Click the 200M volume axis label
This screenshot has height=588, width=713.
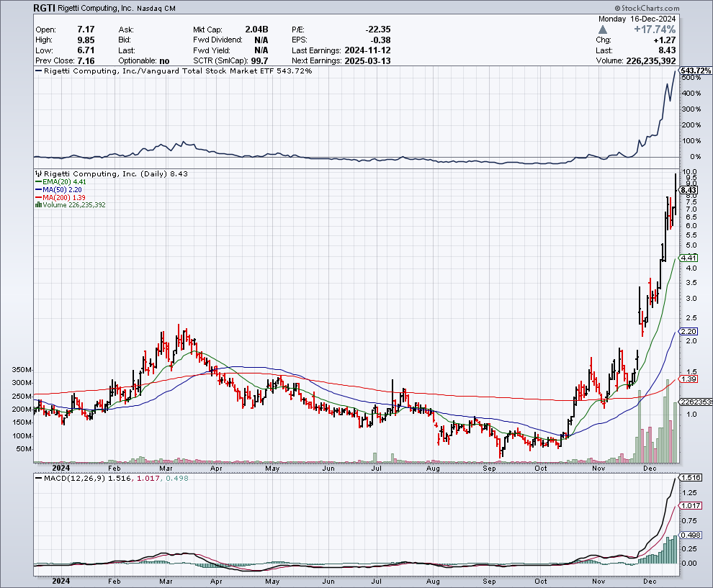tap(22, 410)
